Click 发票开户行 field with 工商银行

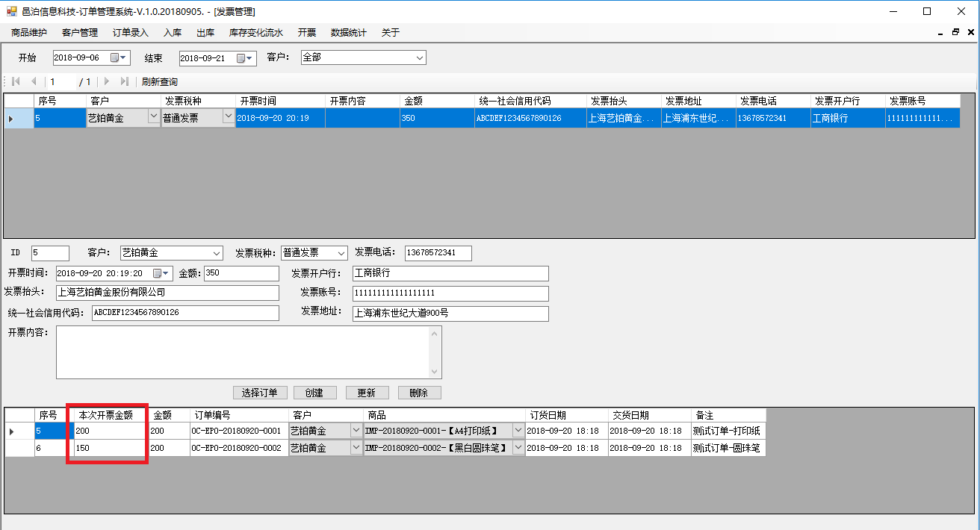tap(450, 273)
